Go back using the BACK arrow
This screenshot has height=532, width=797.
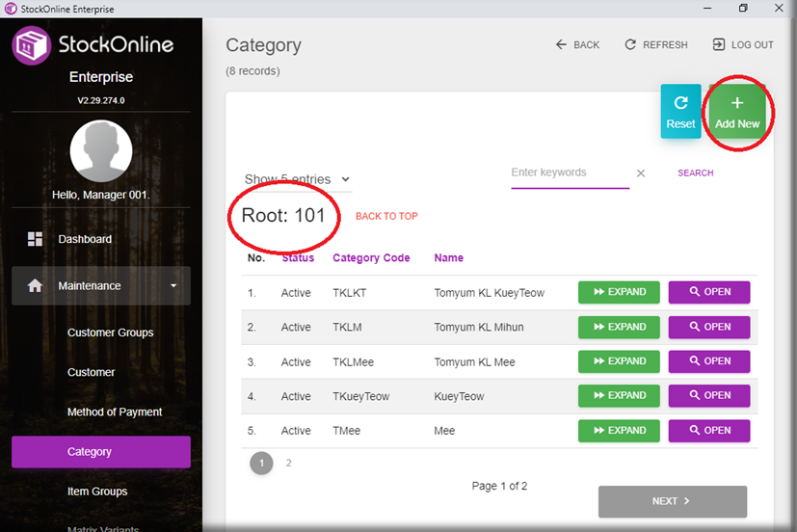click(577, 45)
